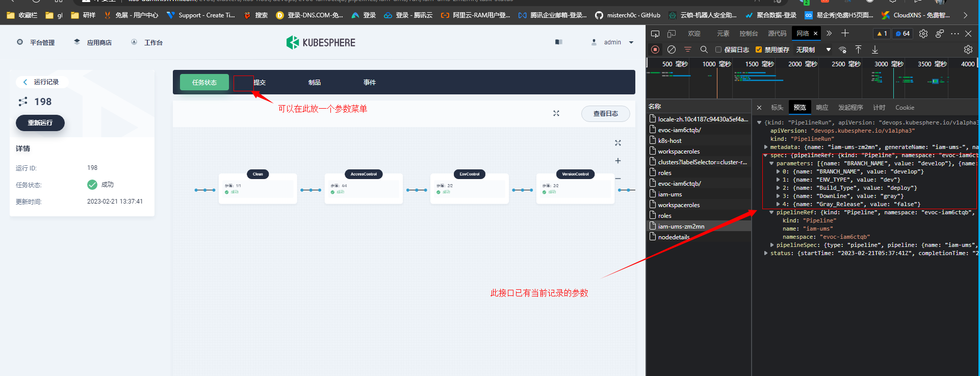Open Cookie tab in request details

point(905,108)
